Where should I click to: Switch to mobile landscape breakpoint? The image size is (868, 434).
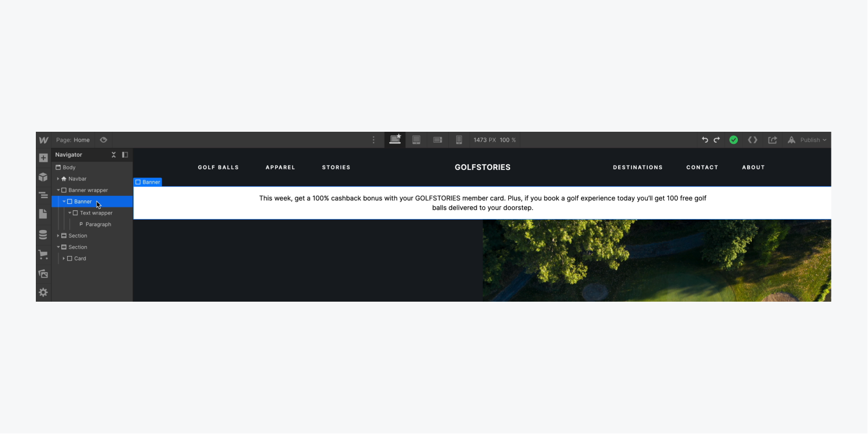[x=438, y=140]
